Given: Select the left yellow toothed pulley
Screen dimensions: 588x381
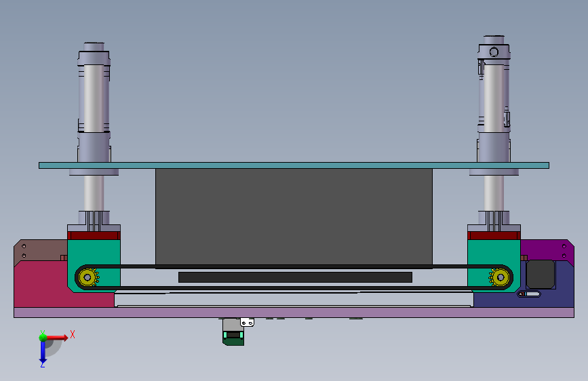Looking at the screenshot, I should [88, 277].
